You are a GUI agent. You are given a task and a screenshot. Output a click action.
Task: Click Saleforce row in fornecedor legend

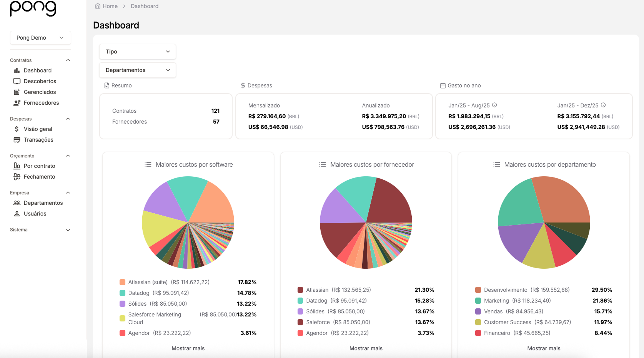pos(366,322)
